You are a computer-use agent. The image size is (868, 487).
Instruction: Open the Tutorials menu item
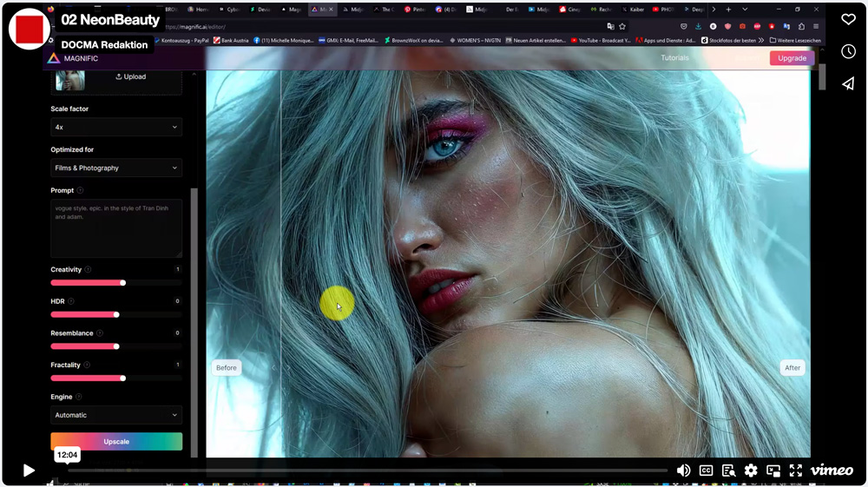coord(674,58)
